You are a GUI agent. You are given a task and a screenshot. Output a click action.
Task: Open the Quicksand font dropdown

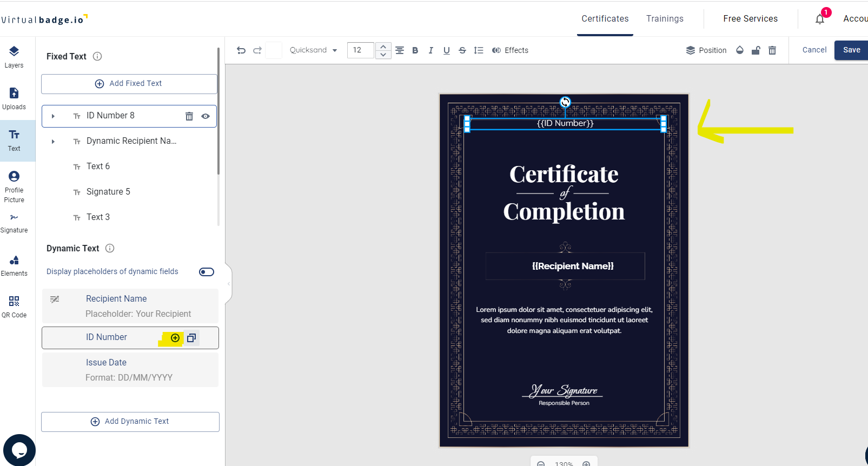(x=314, y=50)
